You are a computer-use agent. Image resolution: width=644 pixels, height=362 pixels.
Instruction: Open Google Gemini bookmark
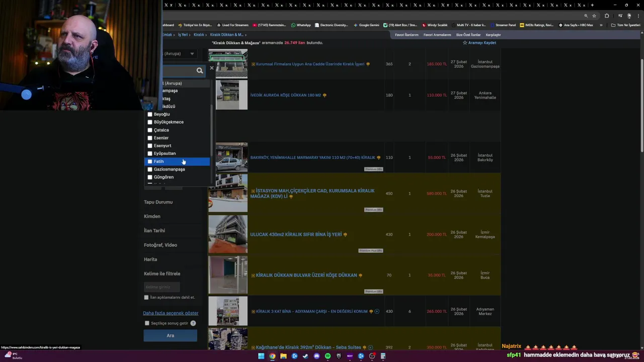pyautogui.click(x=366, y=25)
